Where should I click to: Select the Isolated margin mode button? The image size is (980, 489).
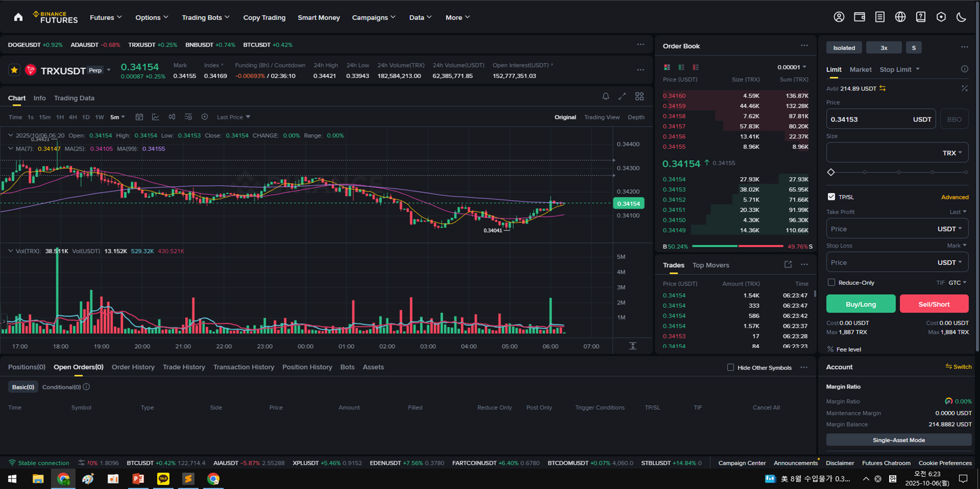[x=844, y=48]
